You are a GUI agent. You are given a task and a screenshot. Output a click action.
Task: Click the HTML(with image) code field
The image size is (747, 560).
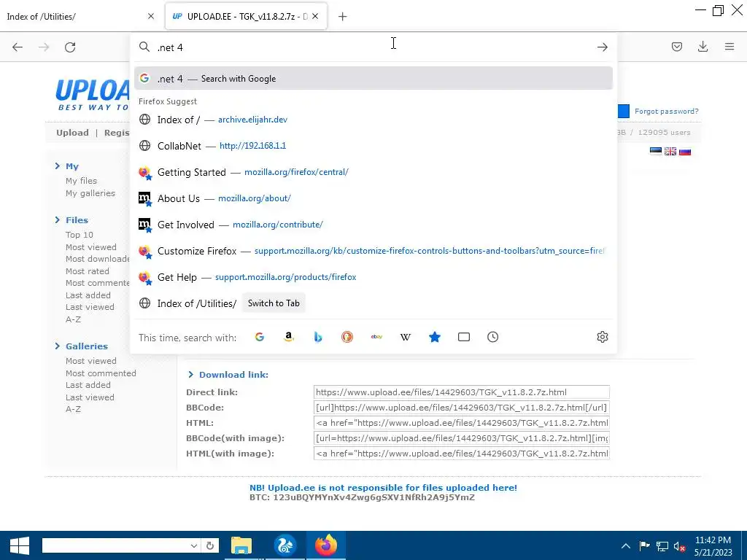(462, 454)
